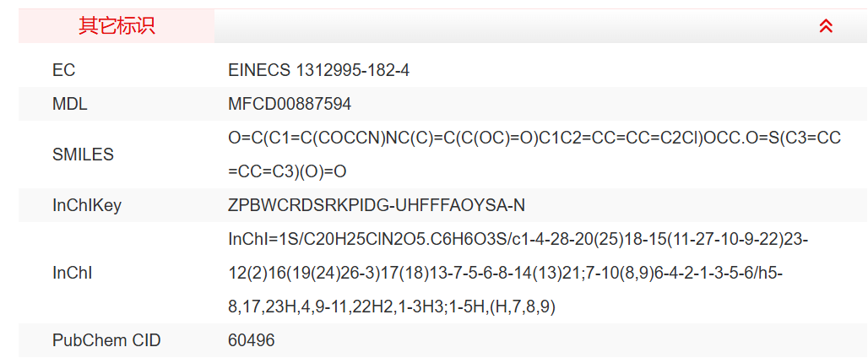The image size is (868, 358).
Task: Click the gray header bar beside 其它标识
Action: tap(507, 26)
